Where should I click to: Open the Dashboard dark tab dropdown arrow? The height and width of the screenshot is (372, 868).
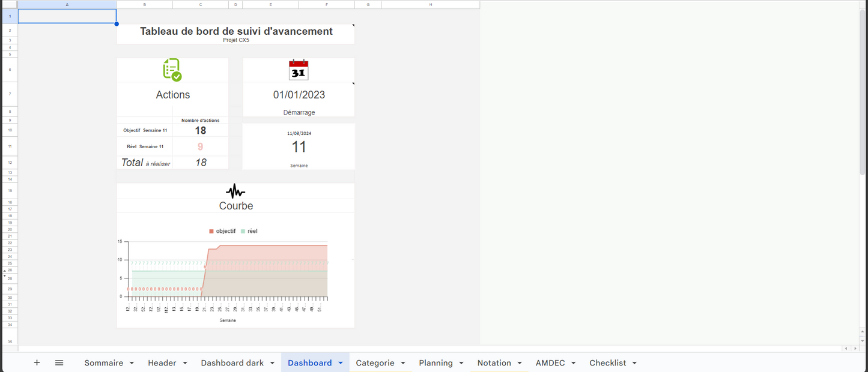click(x=272, y=363)
